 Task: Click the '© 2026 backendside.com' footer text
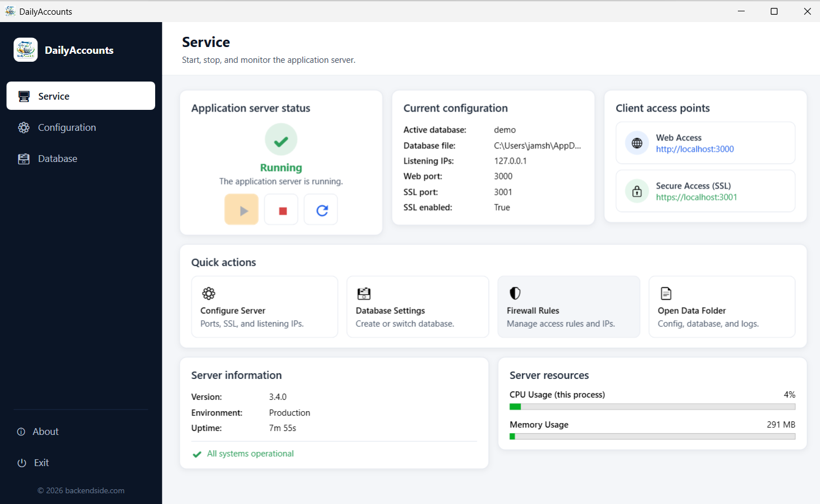coord(81,490)
